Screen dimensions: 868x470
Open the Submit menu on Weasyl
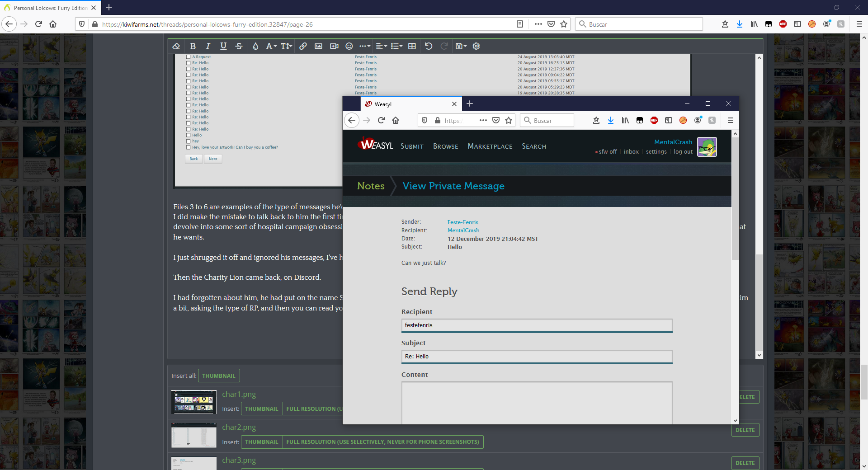(x=412, y=146)
